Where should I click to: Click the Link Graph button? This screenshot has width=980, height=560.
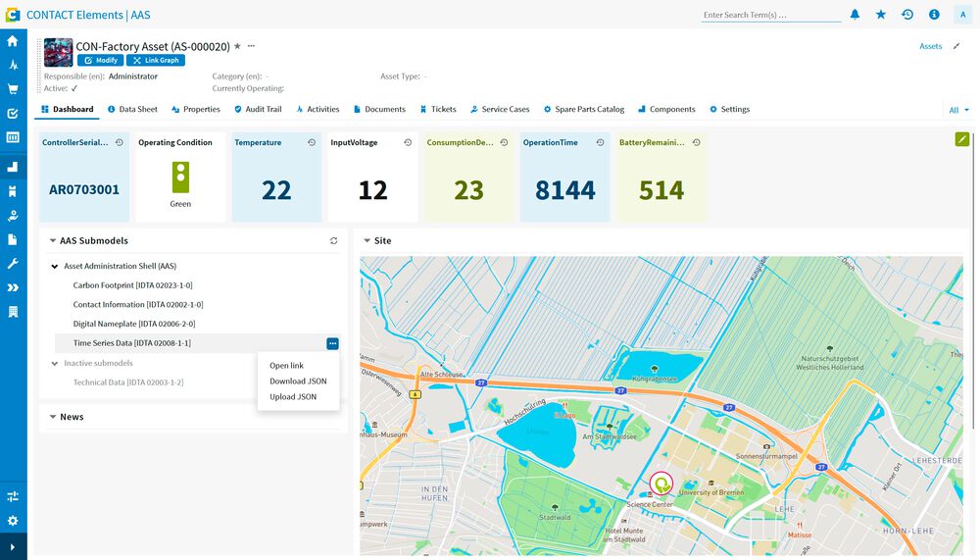pyautogui.click(x=156, y=60)
